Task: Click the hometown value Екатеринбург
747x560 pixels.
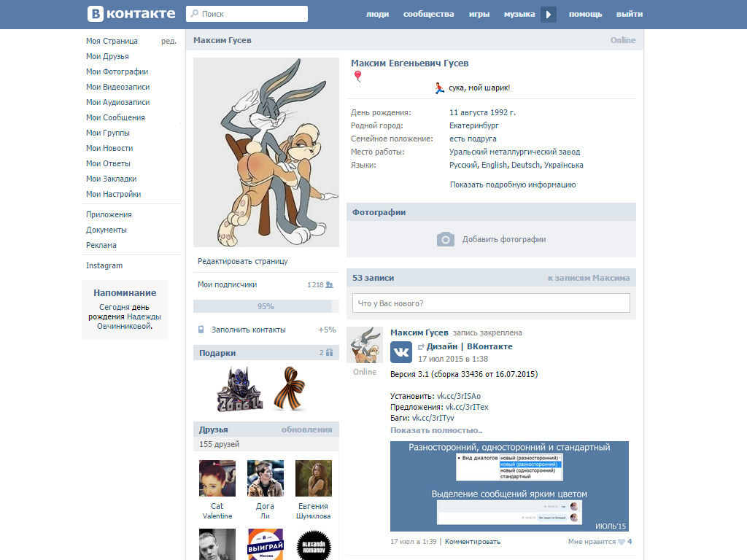Action: (474, 125)
